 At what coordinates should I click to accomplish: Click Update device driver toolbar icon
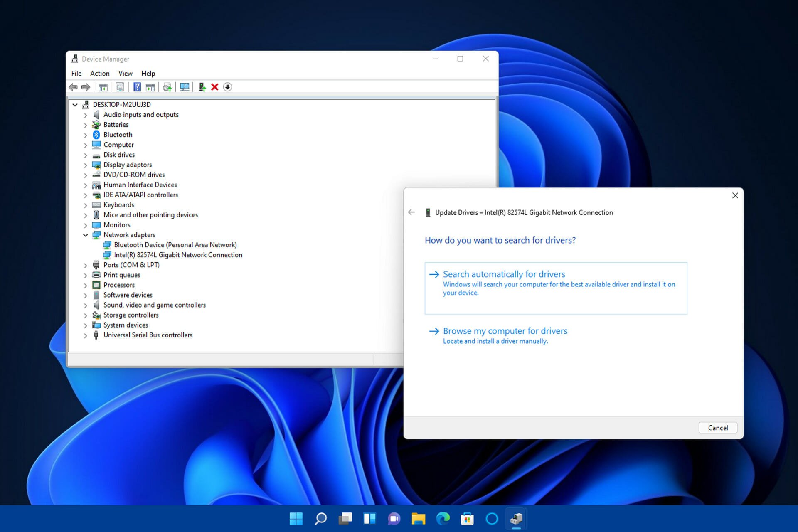click(x=202, y=87)
